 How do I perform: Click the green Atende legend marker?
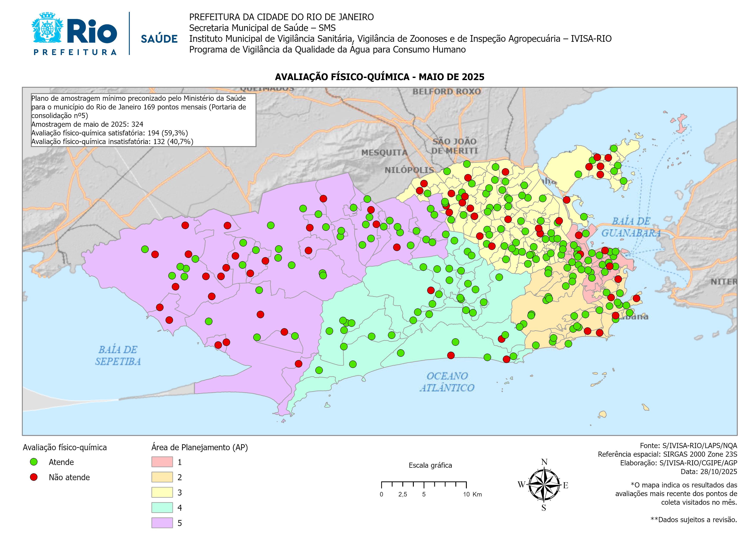point(34,462)
